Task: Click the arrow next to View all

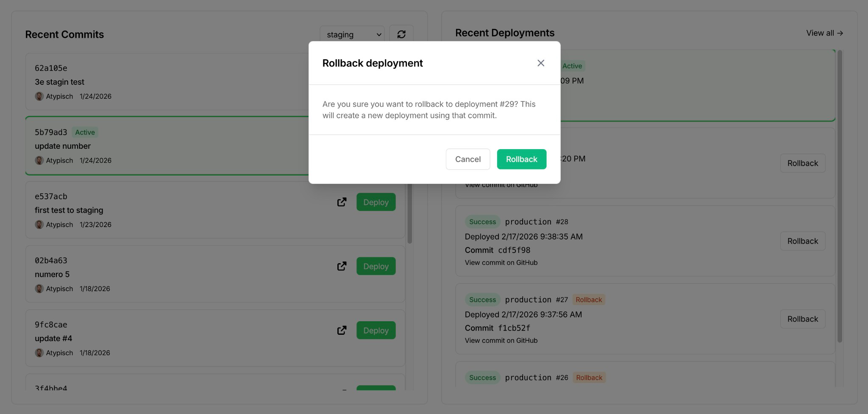Action: (840, 33)
